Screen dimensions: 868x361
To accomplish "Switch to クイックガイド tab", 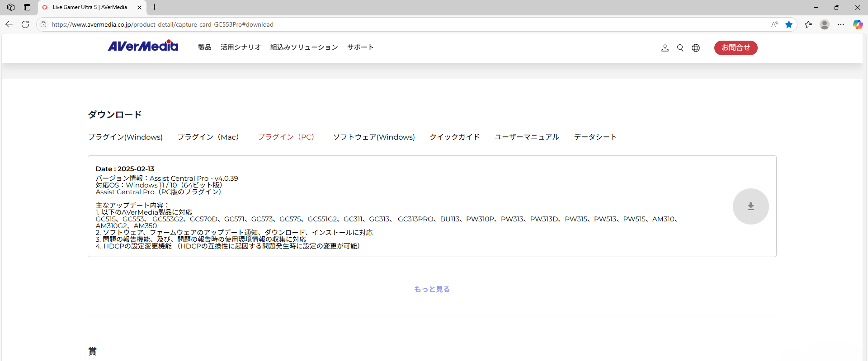I will coord(455,137).
